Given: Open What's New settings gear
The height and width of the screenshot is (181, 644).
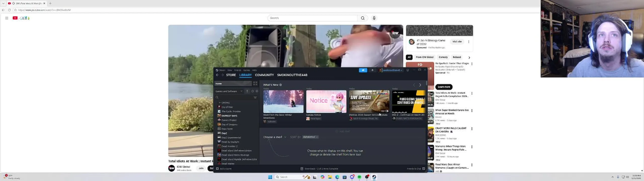Looking at the screenshot, I should click(x=280, y=85).
